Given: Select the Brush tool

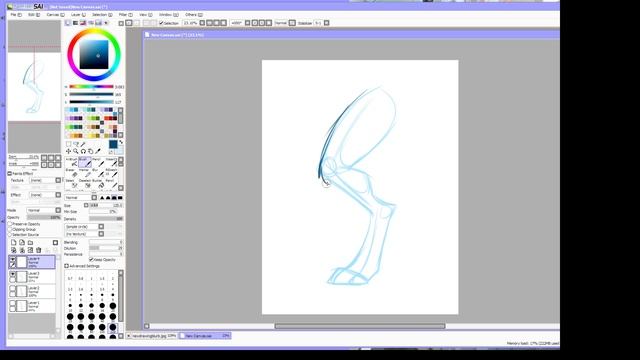Looking at the screenshot, I should click(84, 162).
